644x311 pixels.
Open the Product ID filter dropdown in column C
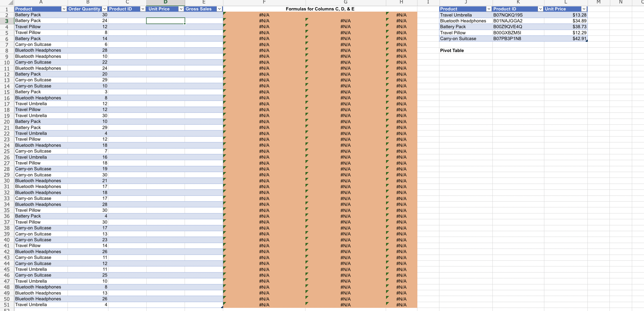(x=143, y=9)
